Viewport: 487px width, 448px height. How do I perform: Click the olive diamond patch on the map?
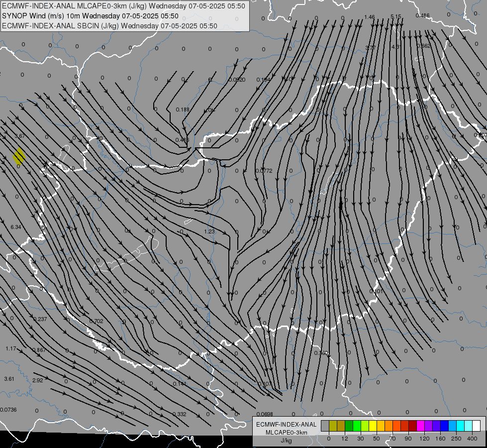click(x=19, y=156)
